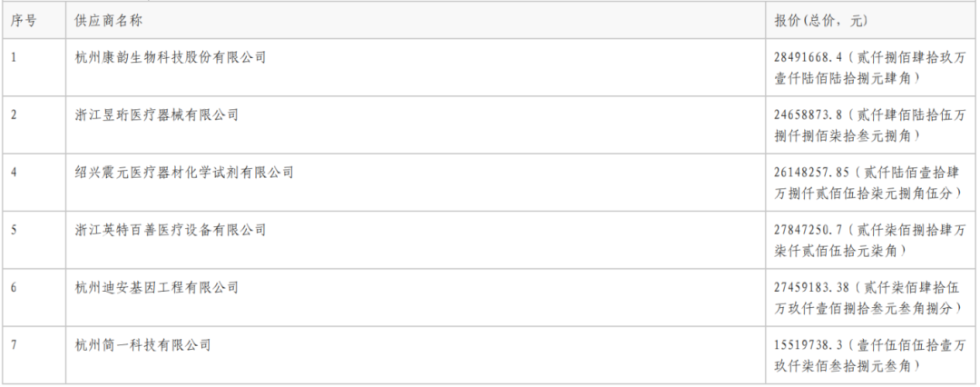
Task: Select row number 7 cell
Action: pos(14,345)
